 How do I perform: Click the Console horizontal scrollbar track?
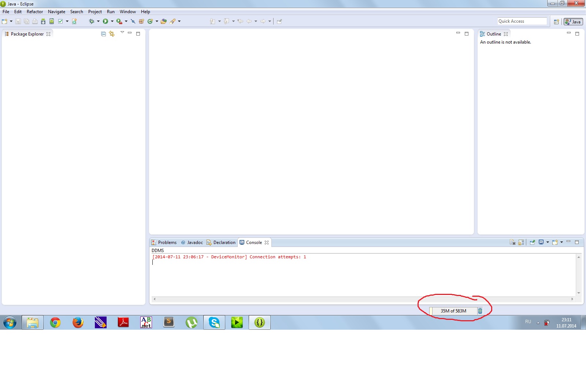pos(363,299)
